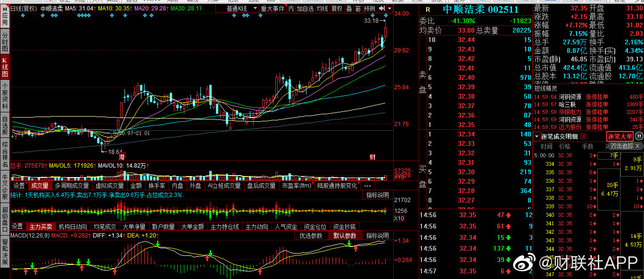Toggle the 预测 forecast button
This screenshot has width=644, height=279.
click(x=370, y=8)
